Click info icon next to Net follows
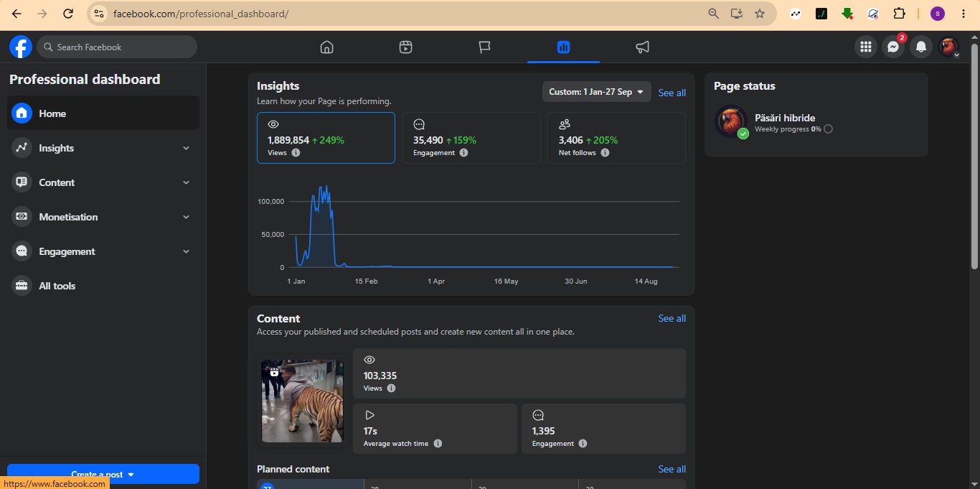 (x=605, y=153)
